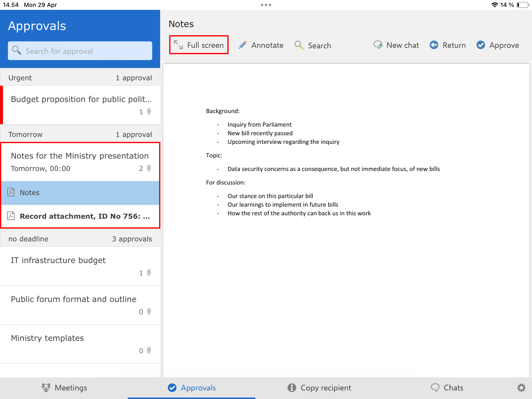Click the Approve checkmark icon
The width and height of the screenshot is (532, 399).
coord(481,45)
